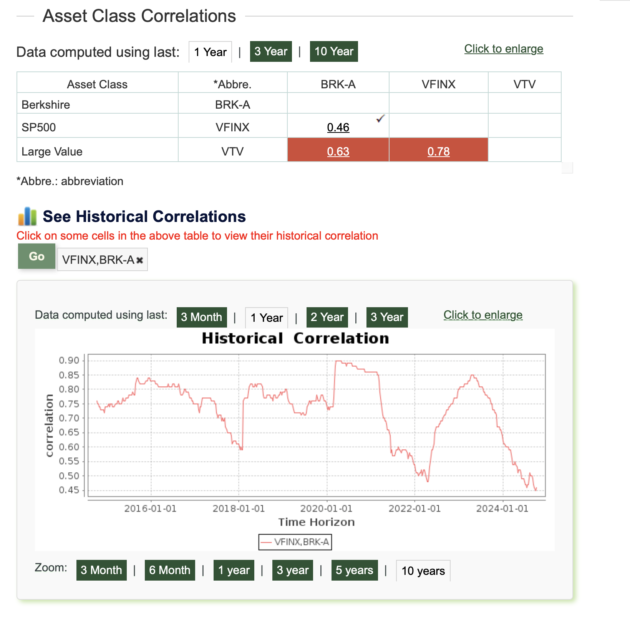
Task: Click the 2018-01-01 axis label
Action: click(238, 509)
